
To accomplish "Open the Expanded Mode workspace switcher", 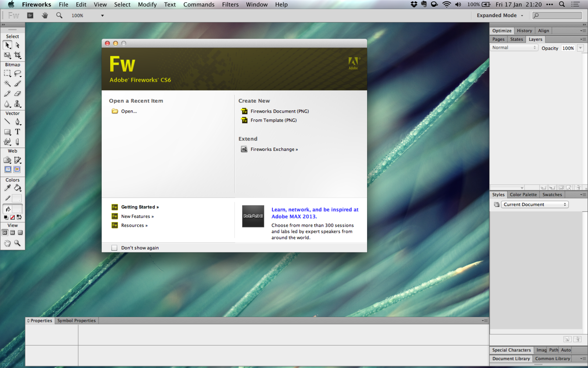I will point(500,15).
